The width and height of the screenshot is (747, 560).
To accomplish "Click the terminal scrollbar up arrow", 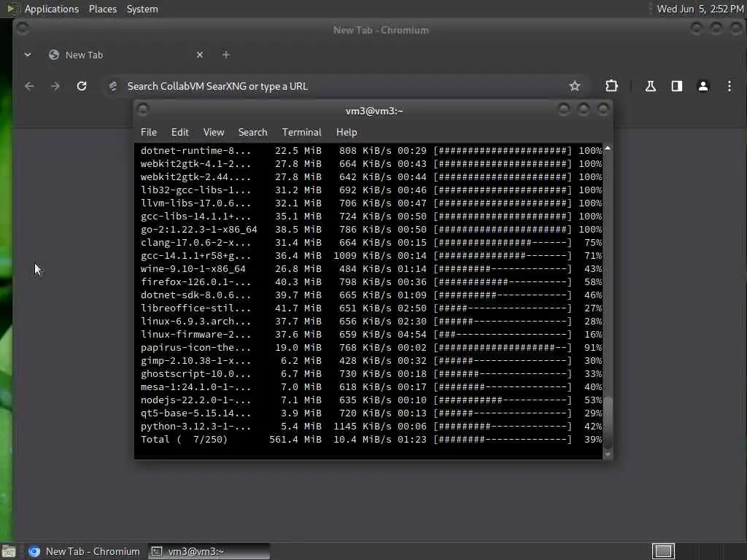I will [x=608, y=149].
